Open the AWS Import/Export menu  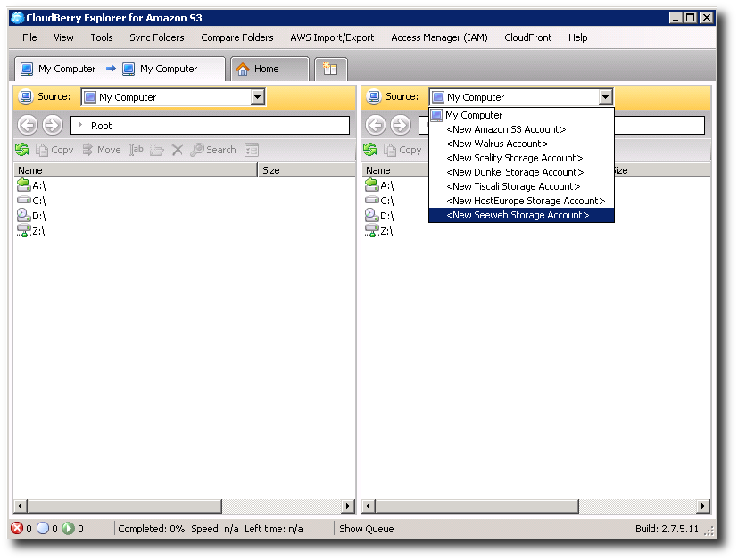(332, 37)
